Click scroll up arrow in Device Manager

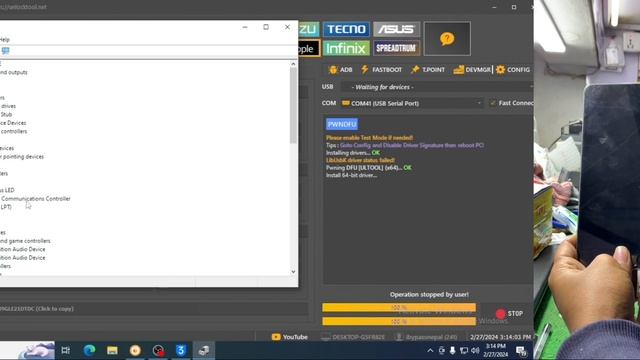[x=293, y=64]
